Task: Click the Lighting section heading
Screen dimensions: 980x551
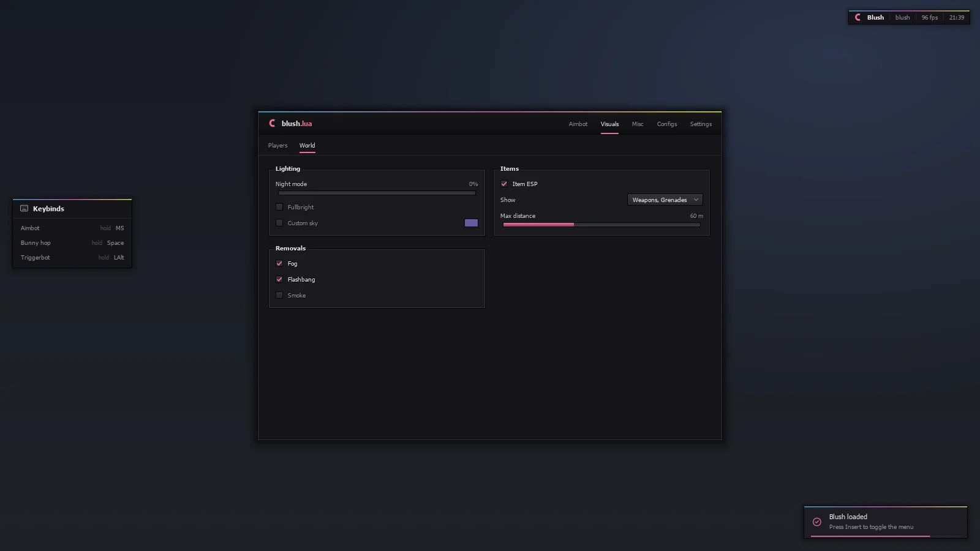Action: 288,169
